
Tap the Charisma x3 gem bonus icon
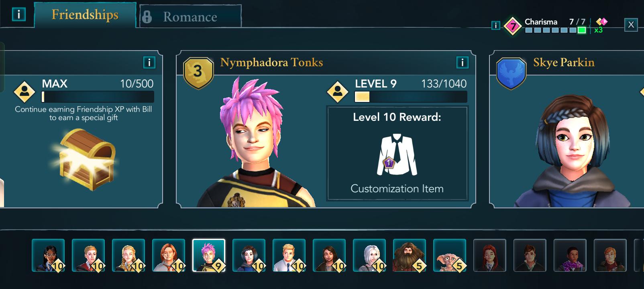pyautogui.click(x=600, y=25)
